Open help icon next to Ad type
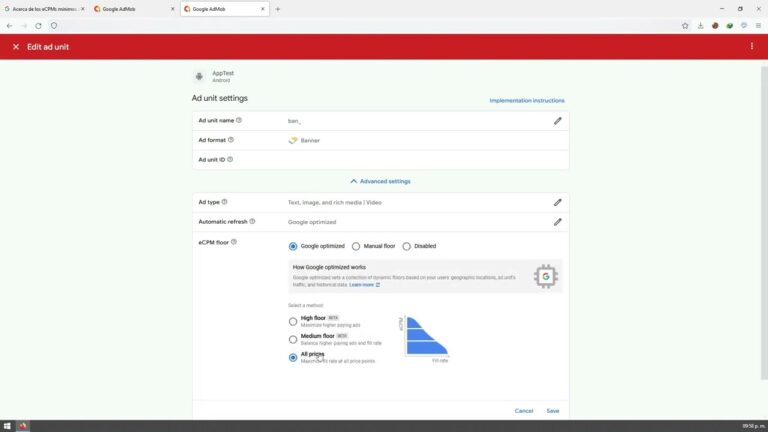Screen dimensions: 768x432 point(224,202)
